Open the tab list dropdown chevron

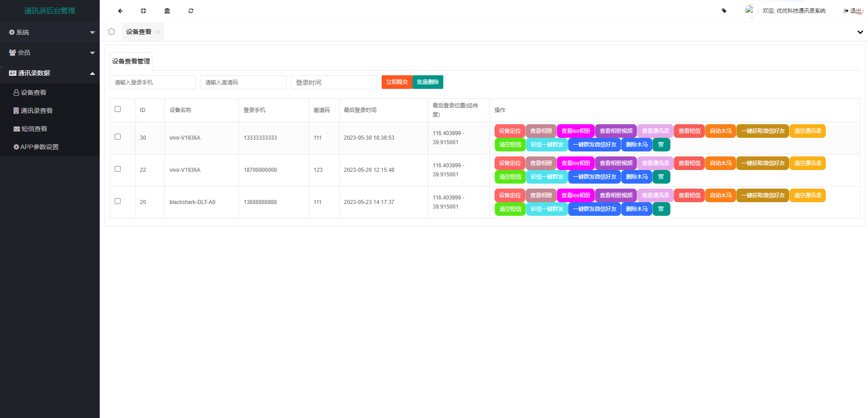click(x=860, y=32)
